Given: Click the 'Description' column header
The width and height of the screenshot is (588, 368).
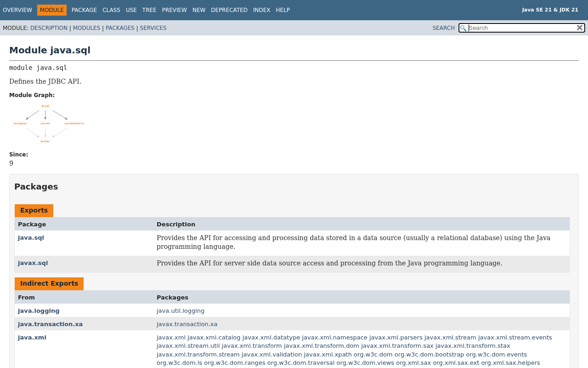Looking at the screenshot, I should pyautogui.click(x=176, y=224).
